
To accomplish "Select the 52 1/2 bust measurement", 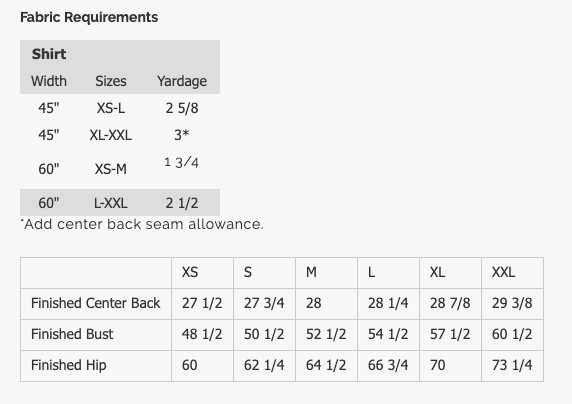I will pyautogui.click(x=326, y=334).
